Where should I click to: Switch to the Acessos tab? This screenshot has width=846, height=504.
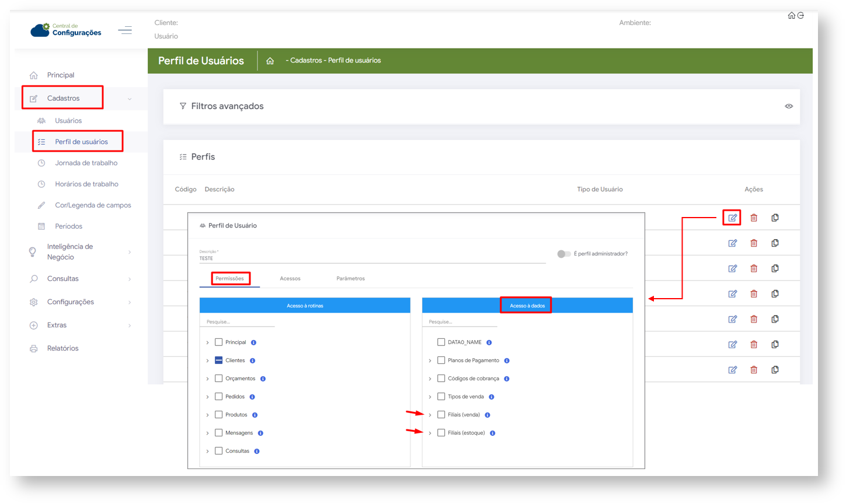[x=290, y=279]
